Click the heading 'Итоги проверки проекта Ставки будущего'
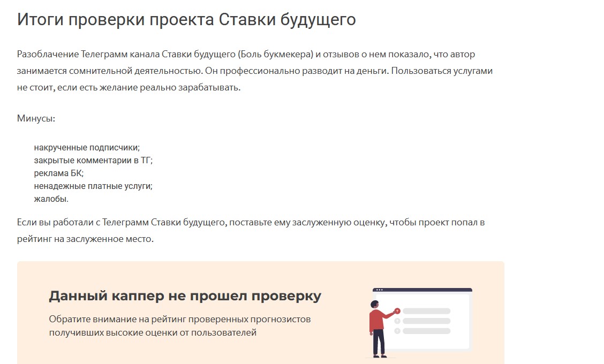Screen dimensions: 604x364 186,20
